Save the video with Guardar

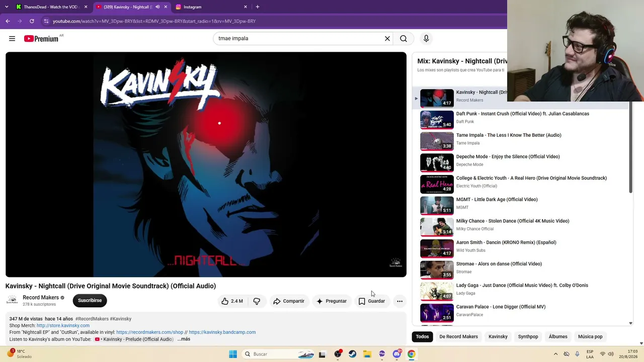point(372,301)
